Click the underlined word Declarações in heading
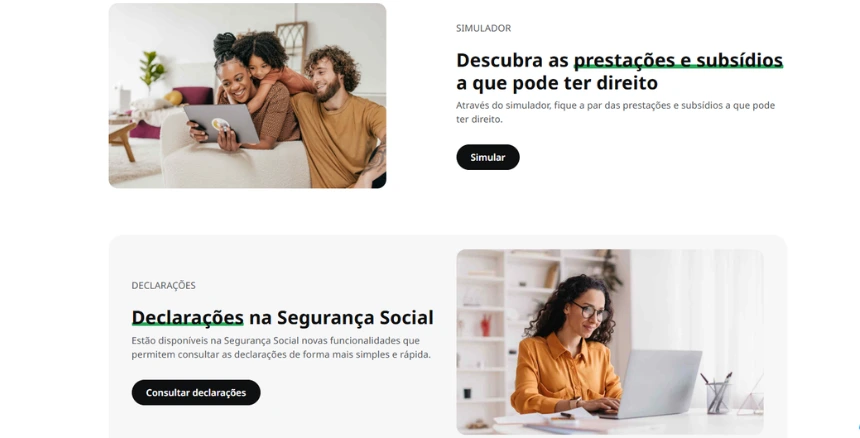This screenshot has width=860, height=438. pos(188,318)
